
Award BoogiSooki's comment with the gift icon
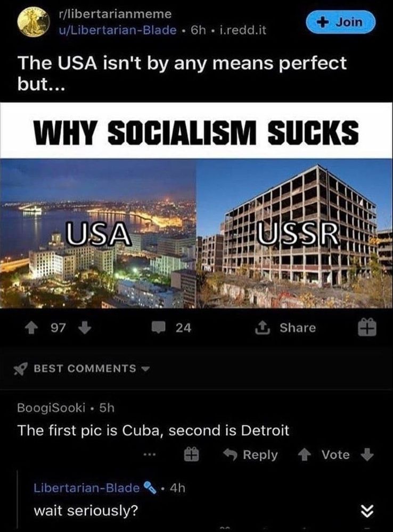pos(191,455)
